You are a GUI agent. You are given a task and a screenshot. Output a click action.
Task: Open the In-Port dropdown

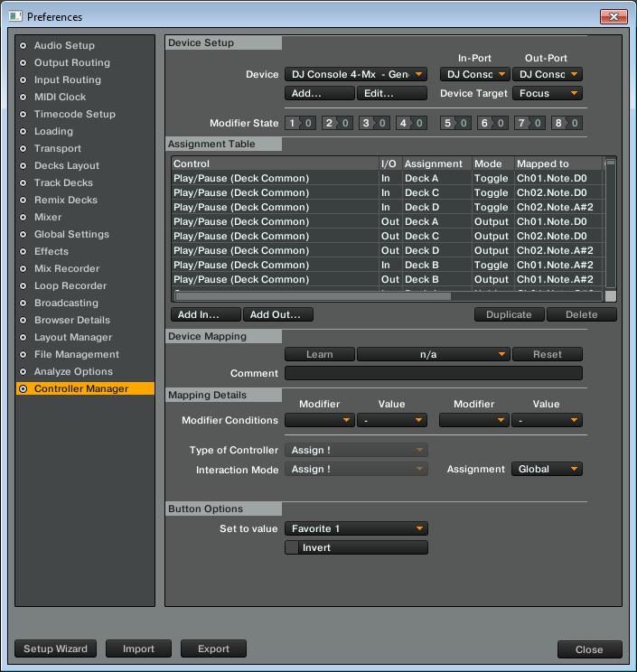474,74
